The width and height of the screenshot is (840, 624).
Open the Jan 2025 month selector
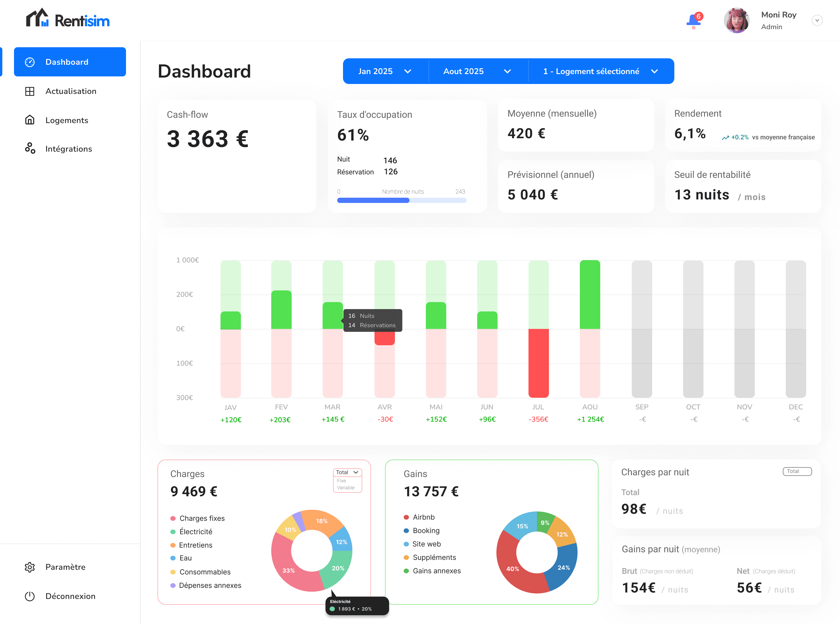click(x=385, y=71)
